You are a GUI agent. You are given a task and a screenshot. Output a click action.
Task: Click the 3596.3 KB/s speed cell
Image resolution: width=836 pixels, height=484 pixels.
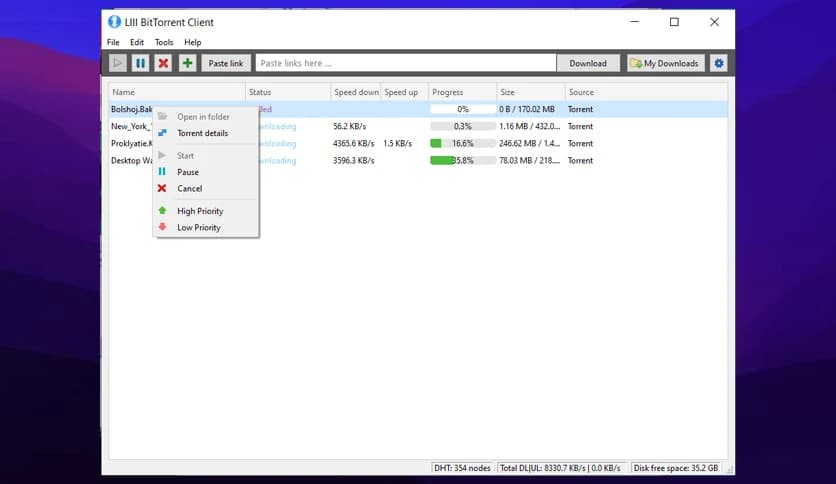coord(353,160)
